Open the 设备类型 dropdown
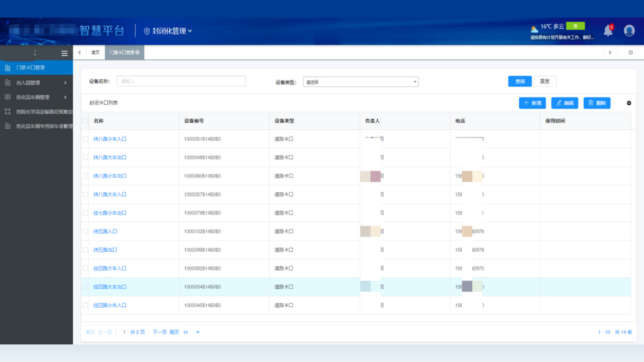Viewport: 644px width, 362px height. (360, 82)
